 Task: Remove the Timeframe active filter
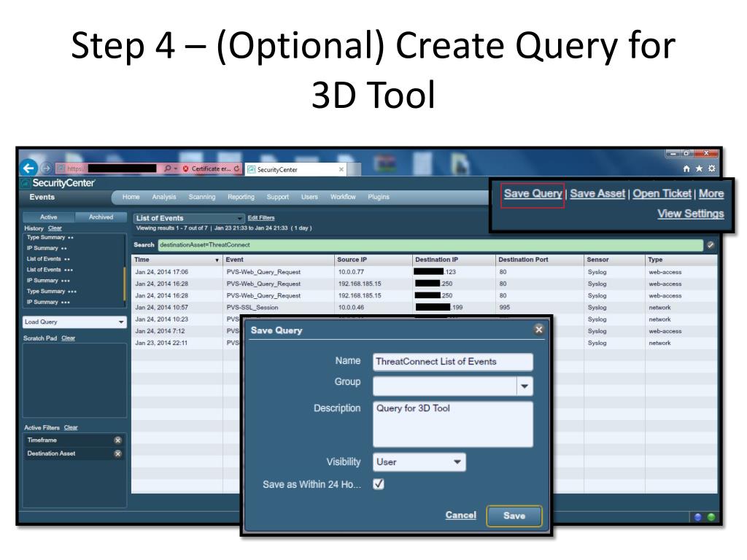pyautogui.click(x=117, y=440)
